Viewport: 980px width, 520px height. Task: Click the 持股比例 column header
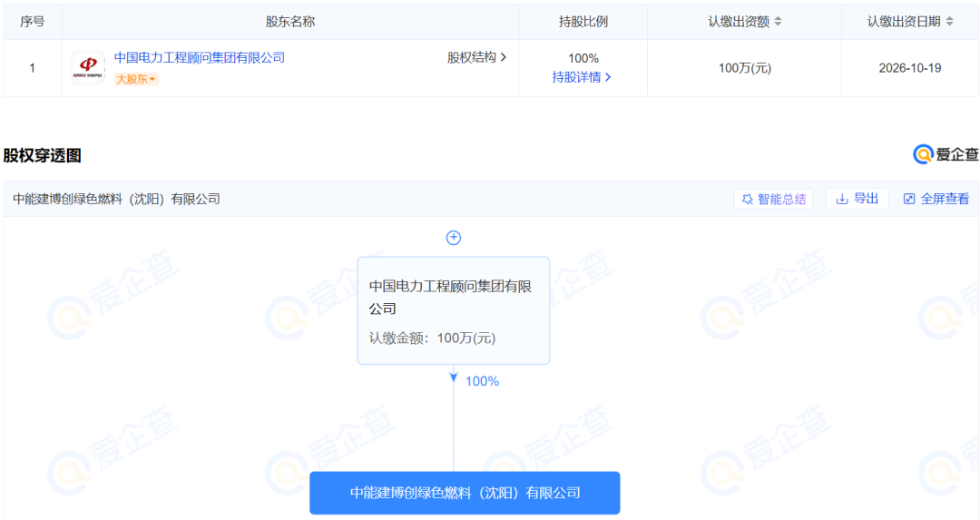point(583,21)
